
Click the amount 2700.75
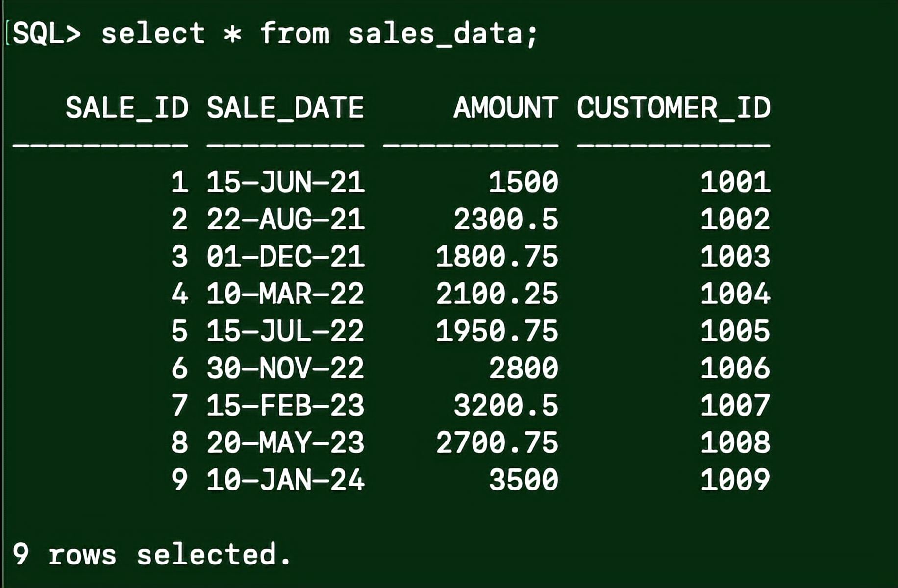[497, 442]
